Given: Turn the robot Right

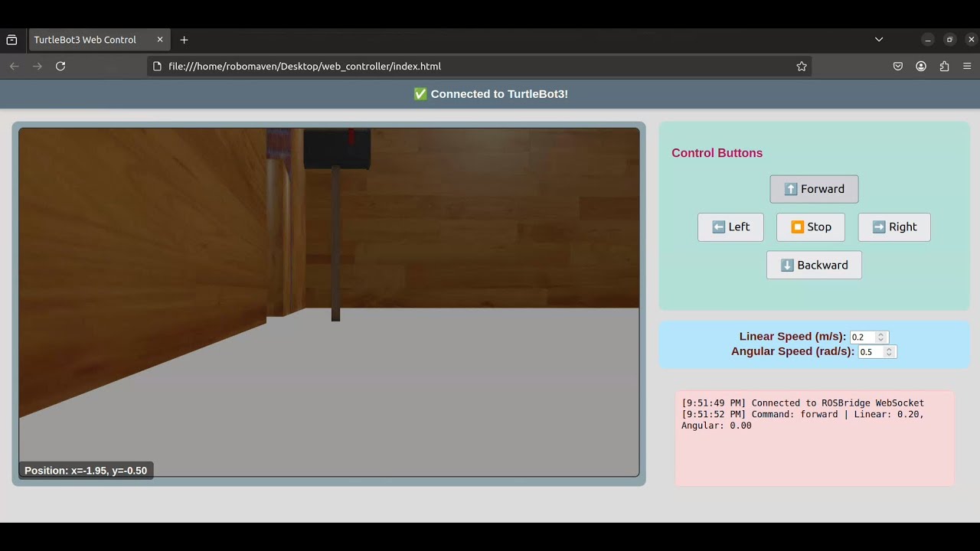Looking at the screenshot, I should (894, 227).
